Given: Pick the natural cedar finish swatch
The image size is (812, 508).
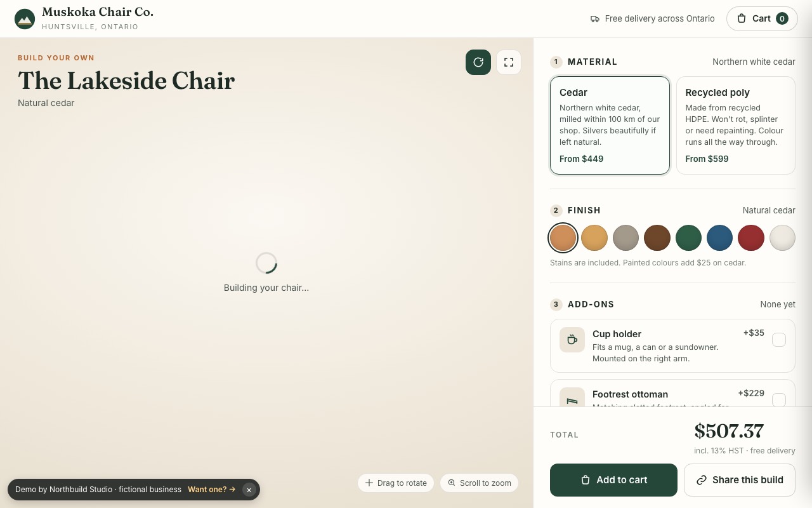Looking at the screenshot, I should tap(563, 238).
